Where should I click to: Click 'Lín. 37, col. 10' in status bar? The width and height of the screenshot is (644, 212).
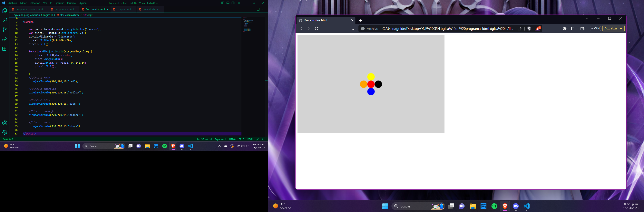pos(204,139)
